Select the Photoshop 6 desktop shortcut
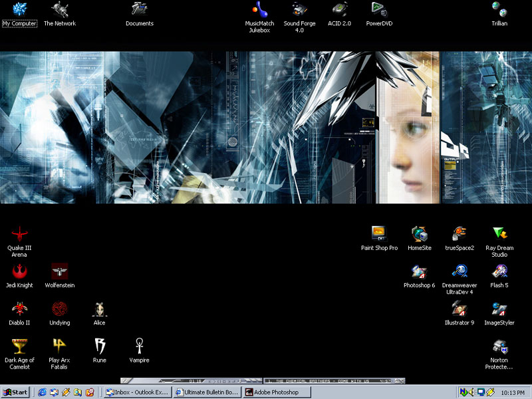Image resolution: width=532 pixels, height=399 pixels. (x=420, y=276)
